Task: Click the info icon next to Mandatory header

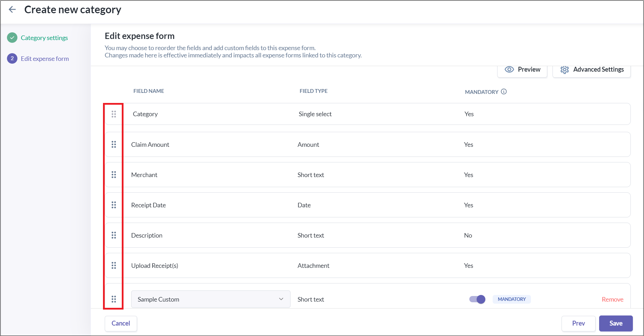Action: [x=504, y=91]
